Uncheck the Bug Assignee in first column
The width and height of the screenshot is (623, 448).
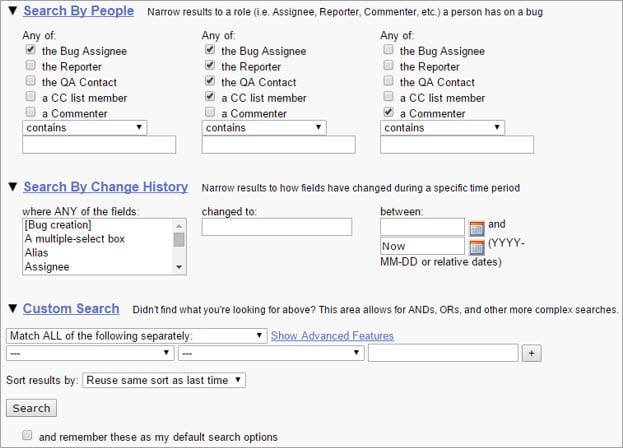click(31, 50)
